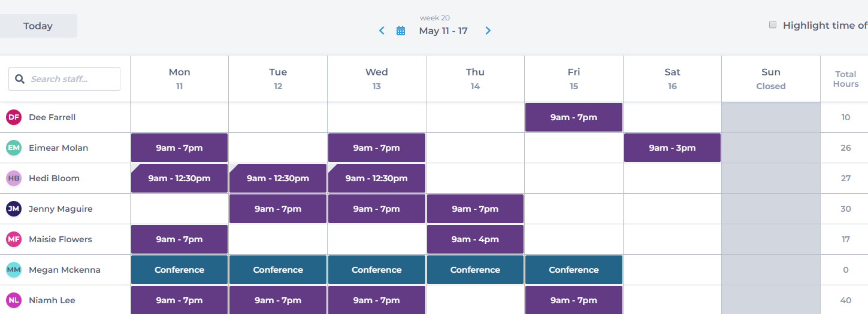The width and height of the screenshot is (868, 314).
Task: Click the search magnifier icon
Action: (20, 79)
